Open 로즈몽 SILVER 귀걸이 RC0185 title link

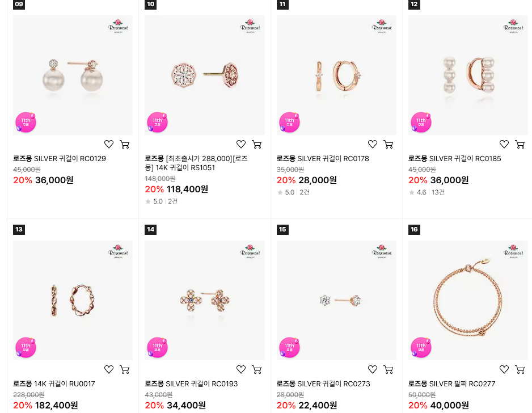pyautogui.click(x=455, y=158)
